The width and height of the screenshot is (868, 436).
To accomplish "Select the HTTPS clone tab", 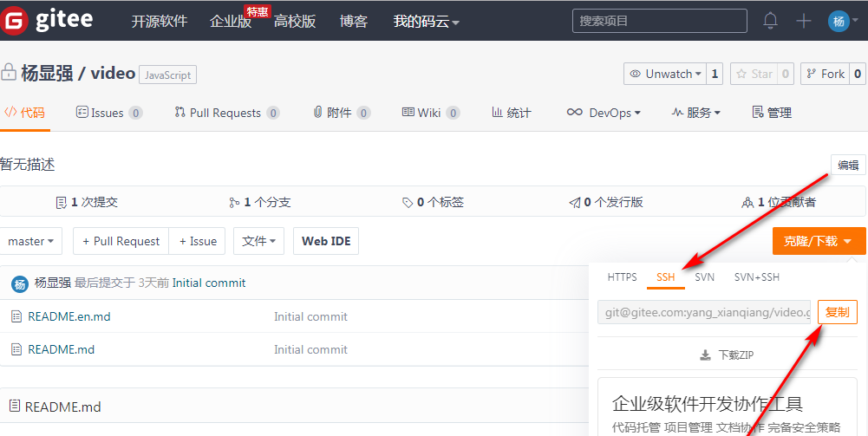I will tap(623, 277).
